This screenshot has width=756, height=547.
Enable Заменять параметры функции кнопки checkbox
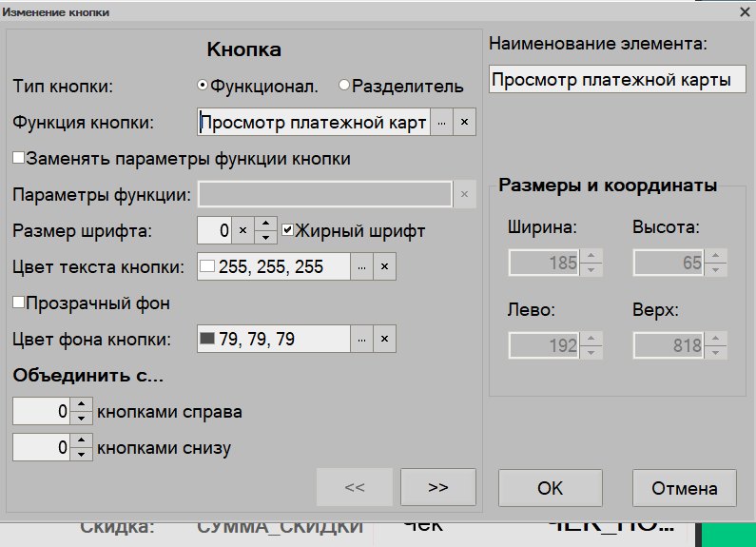18,158
